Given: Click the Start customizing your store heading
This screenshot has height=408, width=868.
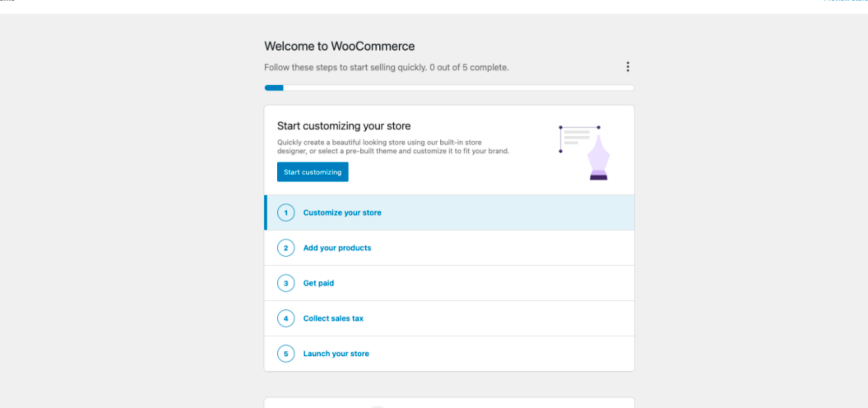Looking at the screenshot, I should 344,126.
